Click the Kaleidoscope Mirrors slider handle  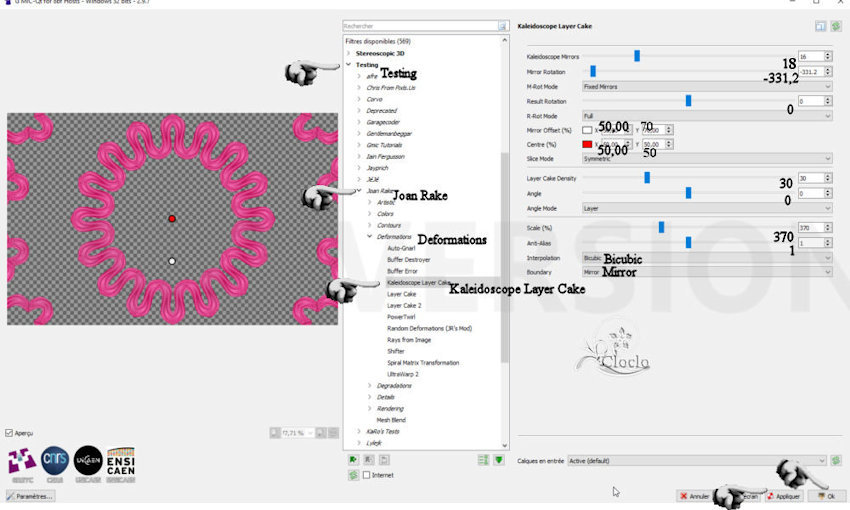pos(636,57)
